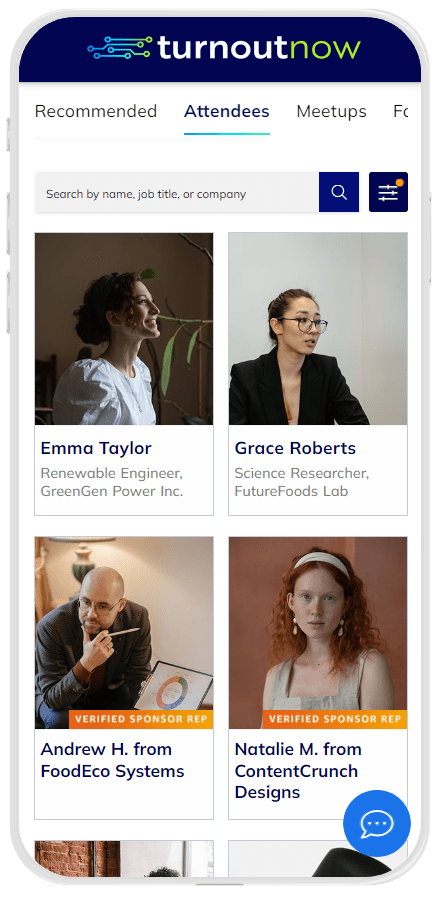Open the Meetups tab
The width and height of the screenshot is (440, 900).
332,111
